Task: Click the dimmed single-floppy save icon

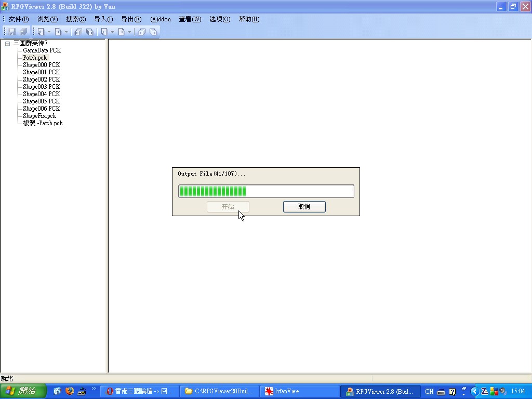Action: point(12,32)
